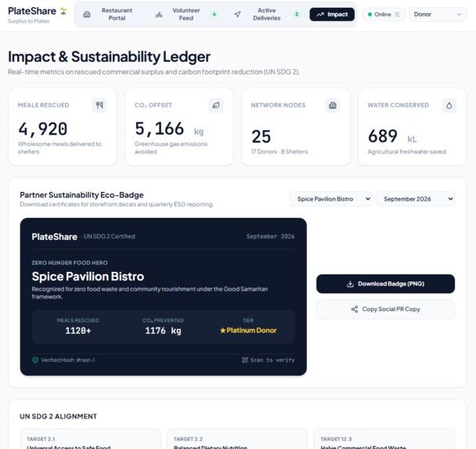Click the star icon beside Platinum Donor
Viewport: 476px width, 449px height.
pyautogui.click(x=223, y=330)
